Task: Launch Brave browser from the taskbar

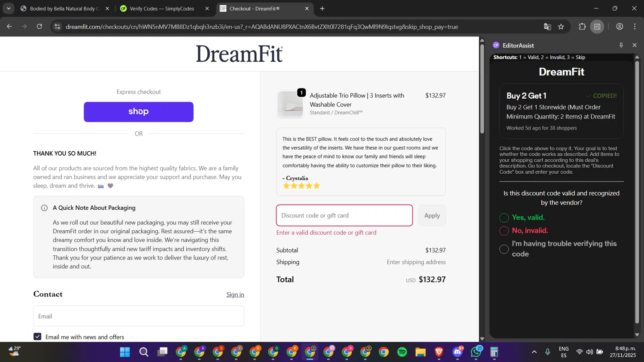Action: [x=439, y=352]
